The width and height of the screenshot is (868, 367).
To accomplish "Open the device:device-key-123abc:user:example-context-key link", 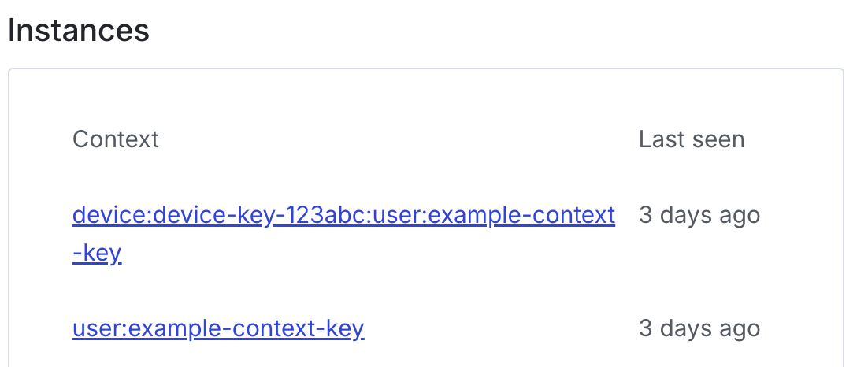I will coord(343,215).
